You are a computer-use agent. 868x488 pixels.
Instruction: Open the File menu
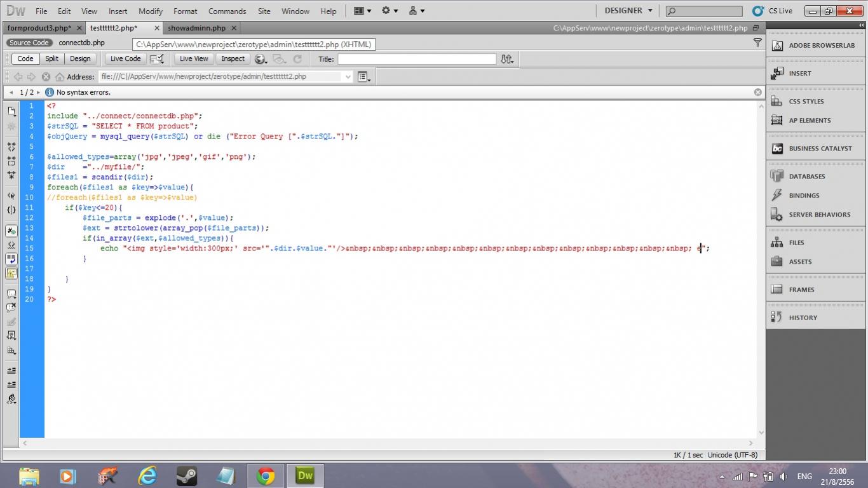(x=41, y=11)
